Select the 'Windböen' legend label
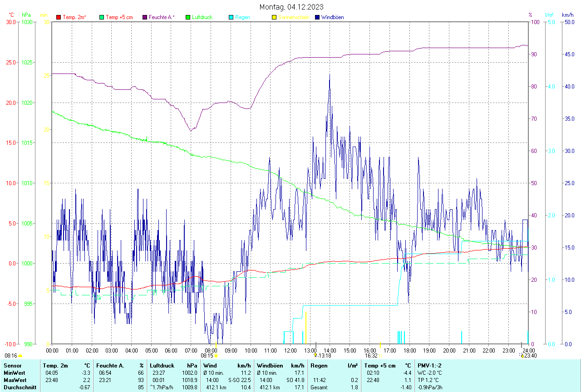This screenshot has height=392, width=581. [x=332, y=17]
